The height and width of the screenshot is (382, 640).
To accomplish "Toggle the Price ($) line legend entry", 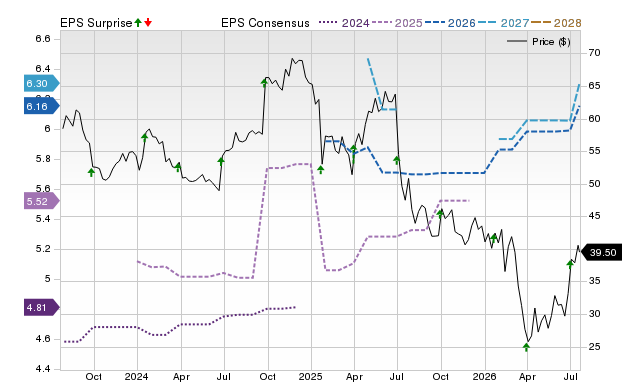I will click(538, 42).
